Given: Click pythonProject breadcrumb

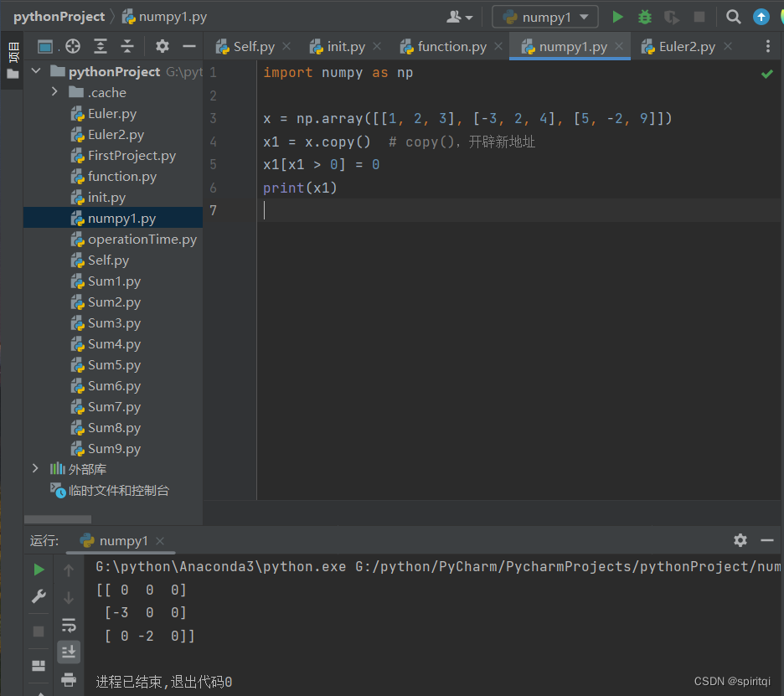Looking at the screenshot, I should [59, 17].
